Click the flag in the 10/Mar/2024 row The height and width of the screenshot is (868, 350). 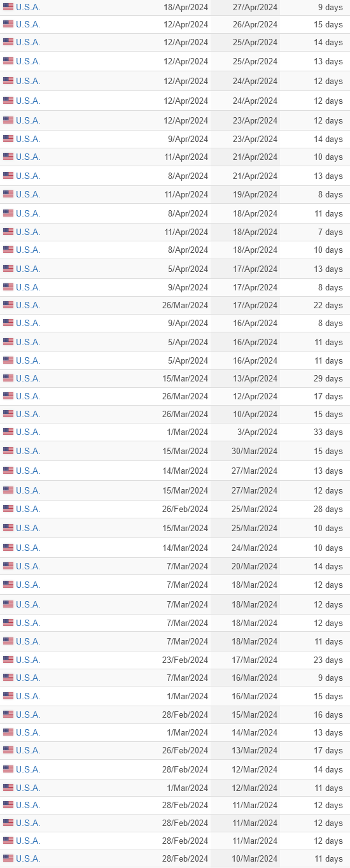coord(8,858)
